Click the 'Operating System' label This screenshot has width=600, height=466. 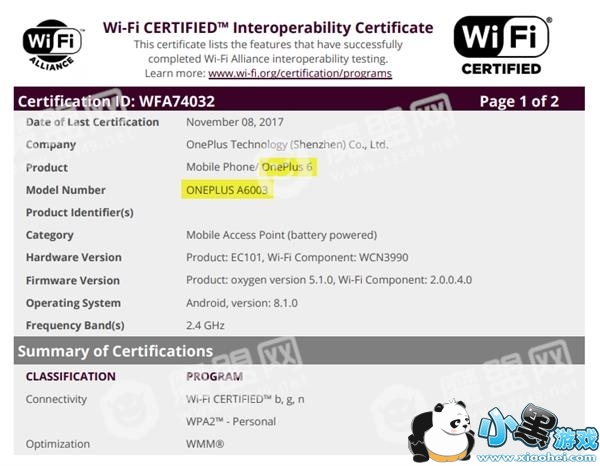[x=73, y=303]
